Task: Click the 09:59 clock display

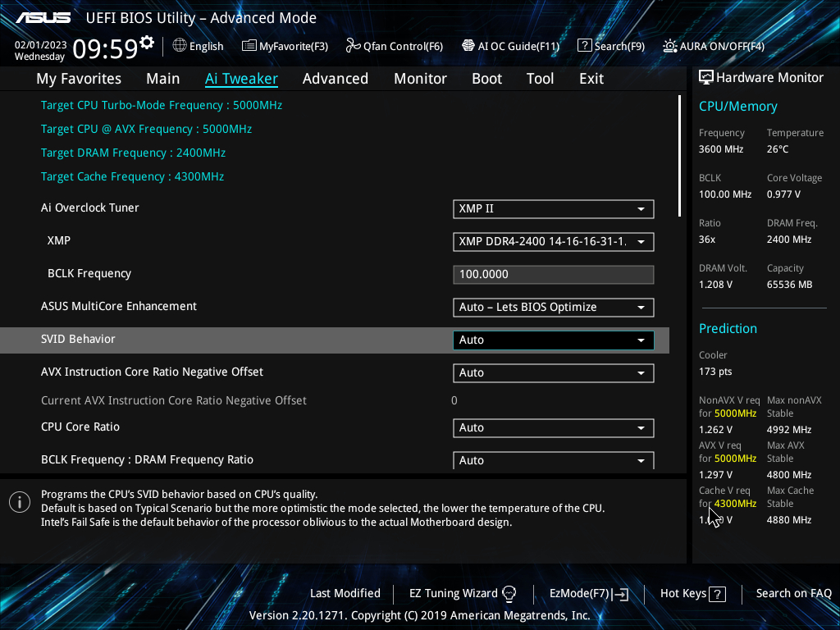Action: (105, 49)
